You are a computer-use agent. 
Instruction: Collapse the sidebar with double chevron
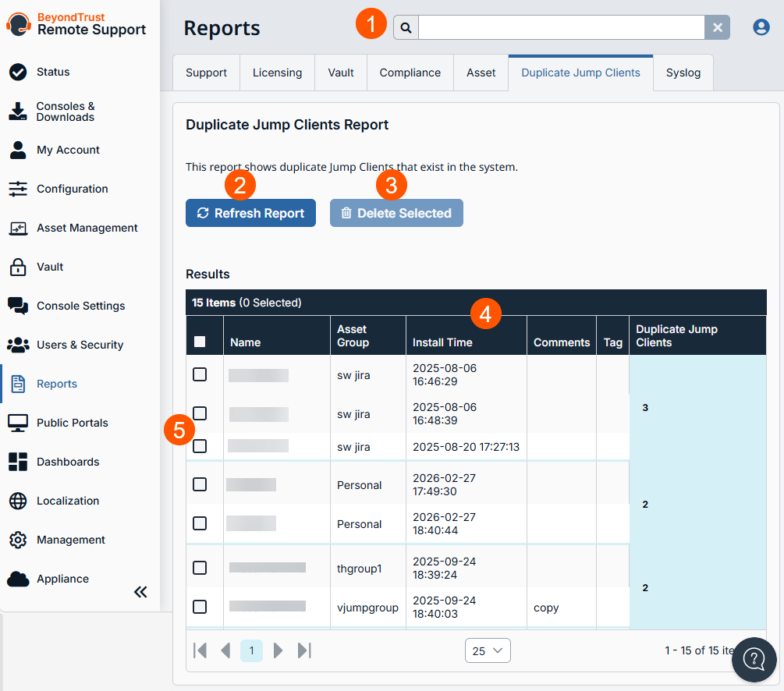[x=140, y=592]
